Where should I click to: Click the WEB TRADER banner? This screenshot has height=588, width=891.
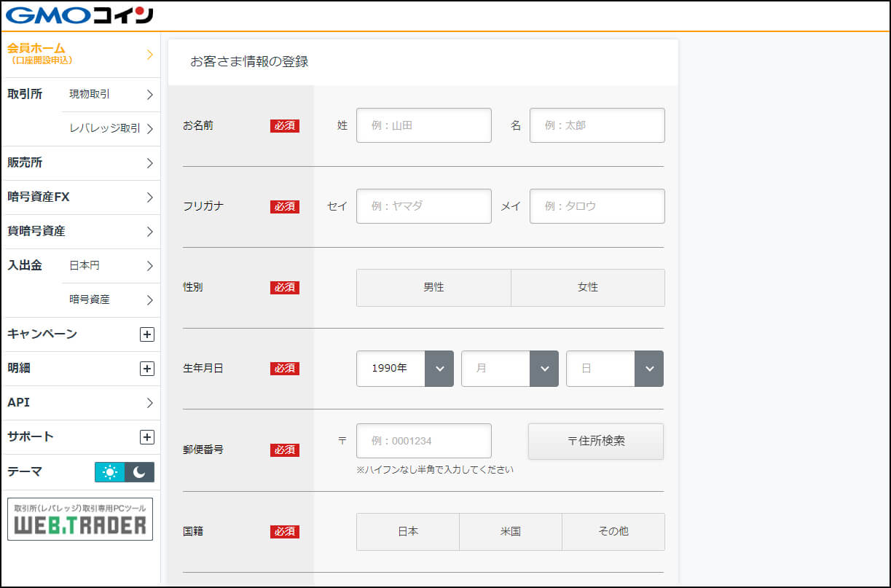coord(80,519)
